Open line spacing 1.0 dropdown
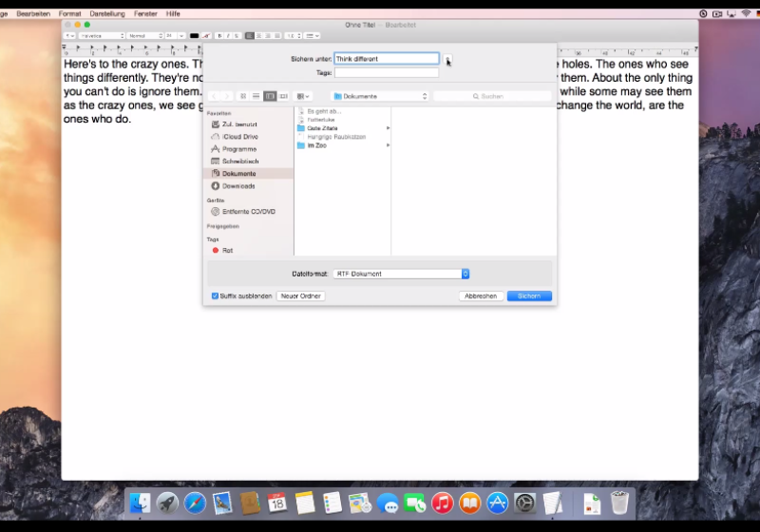Image resolution: width=760 pixels, height=532 pixels. 294,36
